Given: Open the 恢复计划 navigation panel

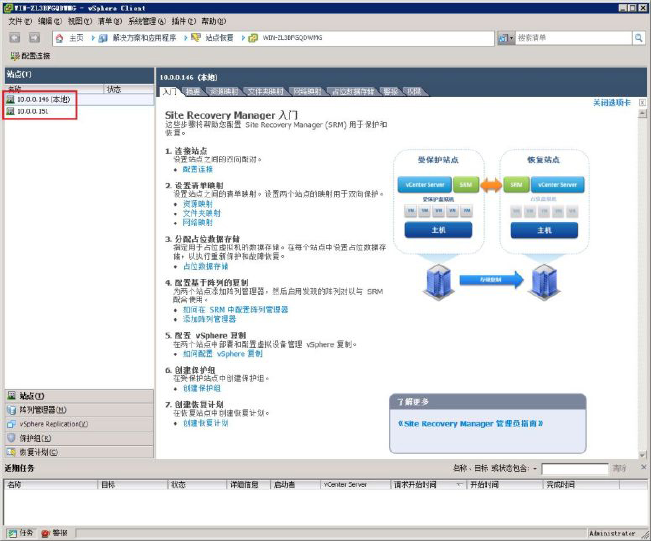Looking at the screenshot, I should (x=79, y=452).
